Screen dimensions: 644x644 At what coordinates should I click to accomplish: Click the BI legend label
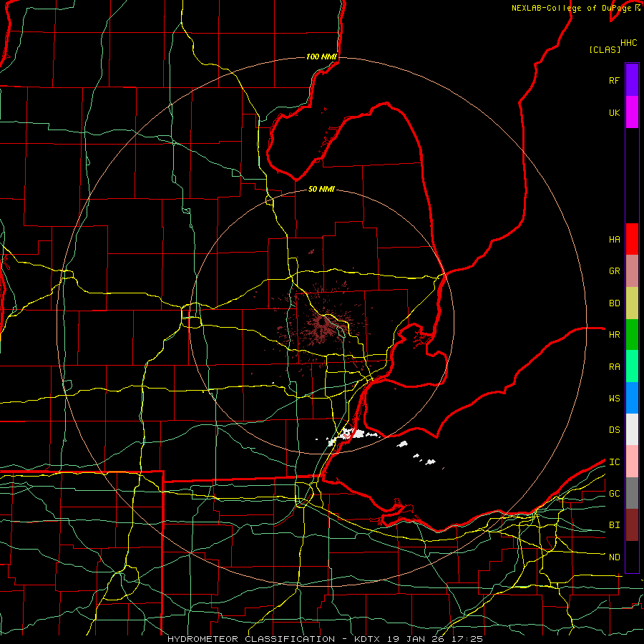(614, 525)
